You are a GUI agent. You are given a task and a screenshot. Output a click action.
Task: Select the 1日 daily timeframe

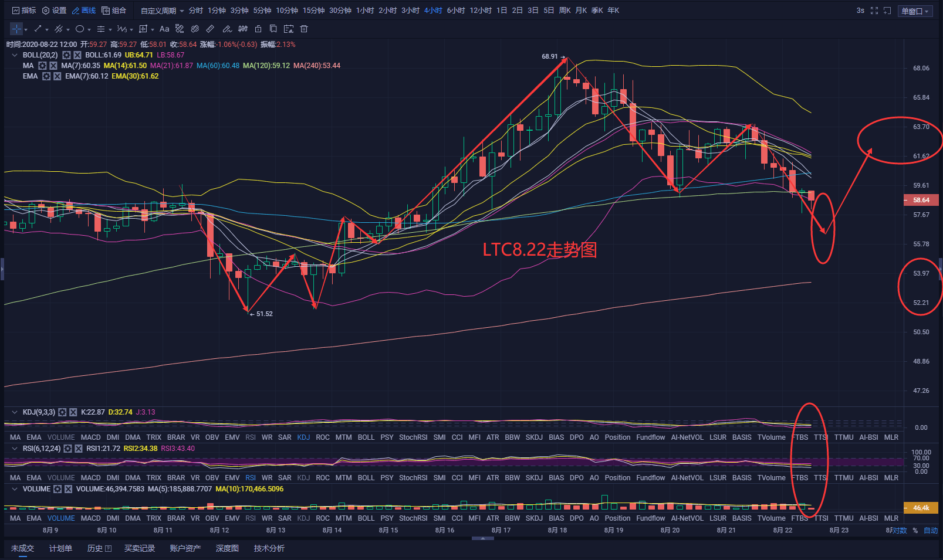coord(502,11)
